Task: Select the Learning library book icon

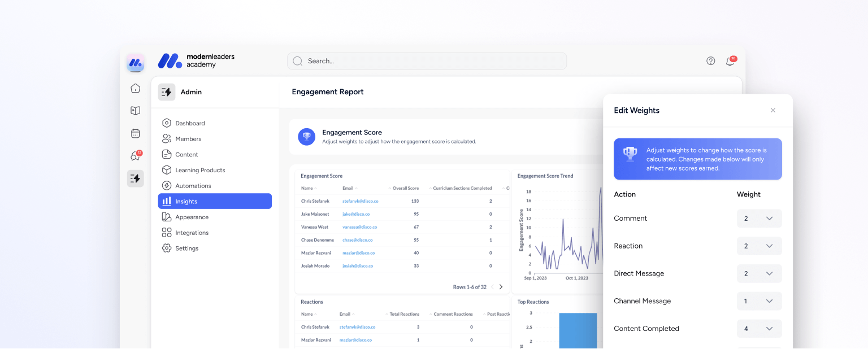Action: pos(135,111)
